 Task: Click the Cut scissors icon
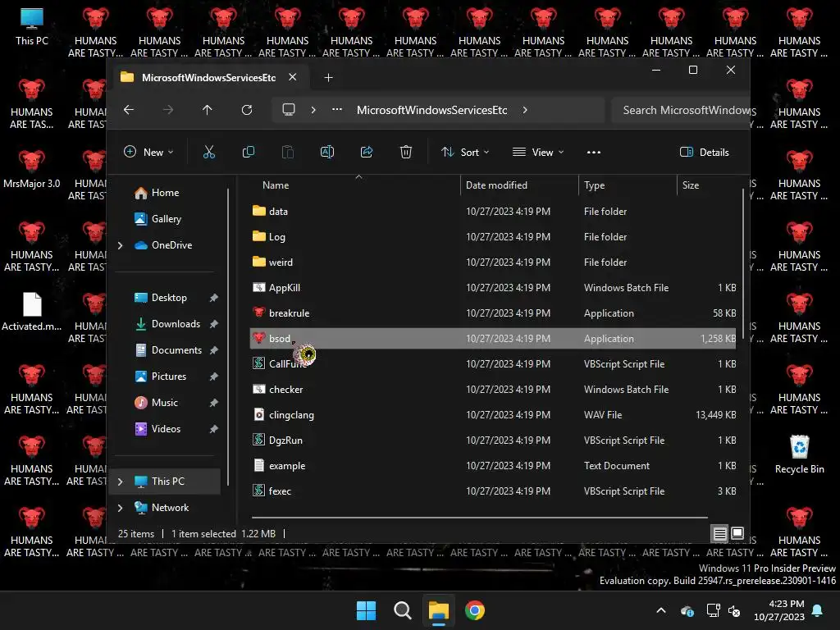pyautogui.click(x=209, y=152)
